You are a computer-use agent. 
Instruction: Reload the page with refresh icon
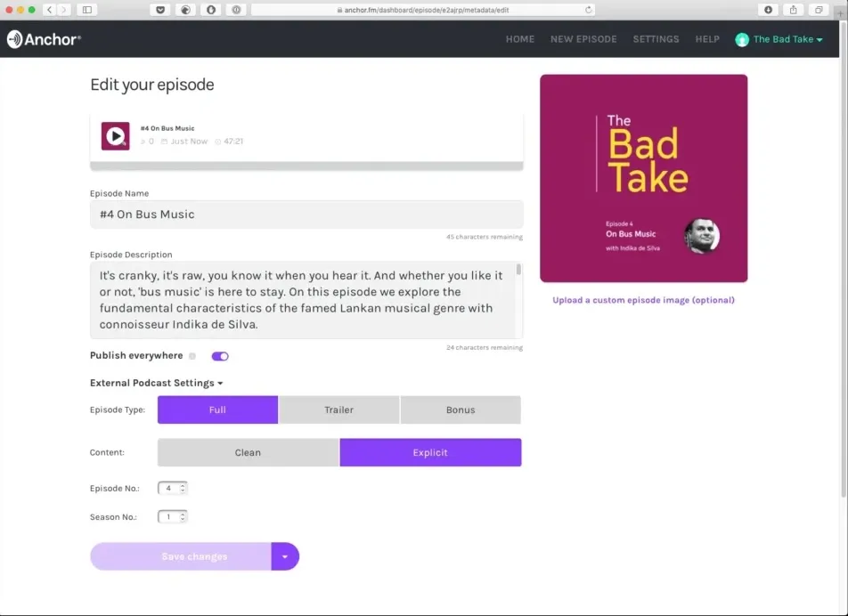click(589, 10)
